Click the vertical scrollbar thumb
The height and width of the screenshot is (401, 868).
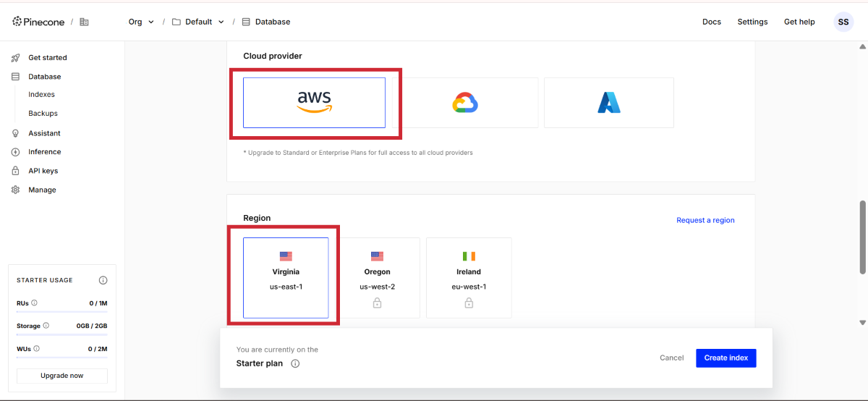coord(862,237)
